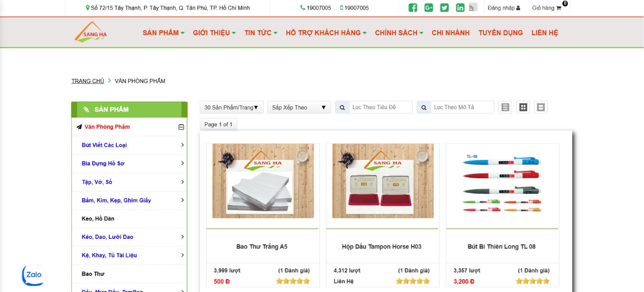Click the Zalo chat icon
The image size is (644, 292).
coord(33,275)
